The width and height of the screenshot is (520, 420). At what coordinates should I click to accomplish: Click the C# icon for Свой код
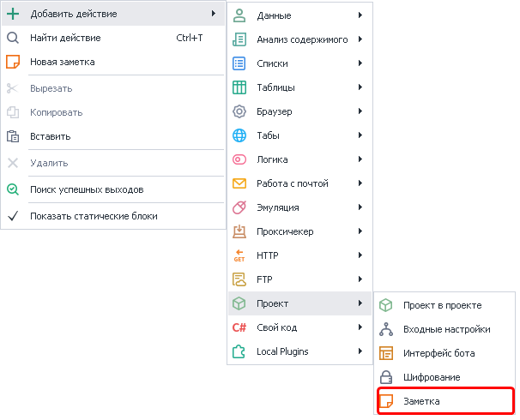[x=240, y=327]
